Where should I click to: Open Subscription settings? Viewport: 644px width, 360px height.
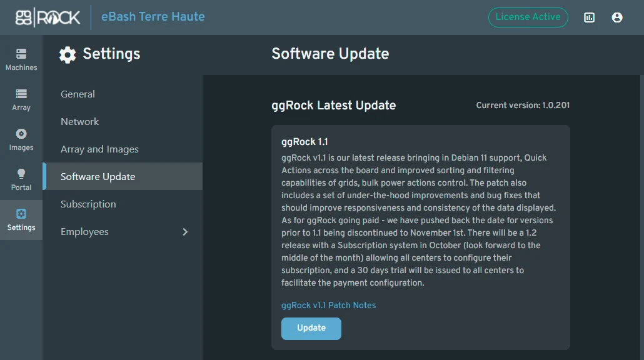pos(123,204)
